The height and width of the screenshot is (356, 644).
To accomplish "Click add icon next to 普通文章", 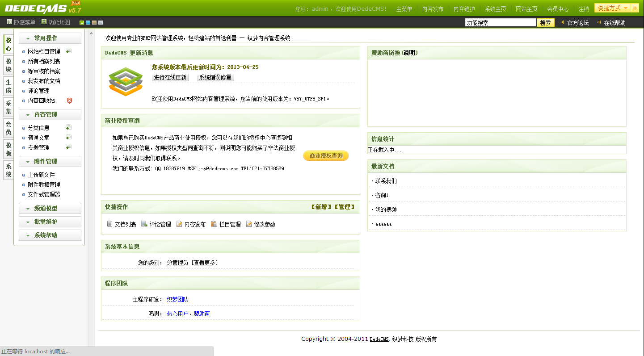I will 69,137.
